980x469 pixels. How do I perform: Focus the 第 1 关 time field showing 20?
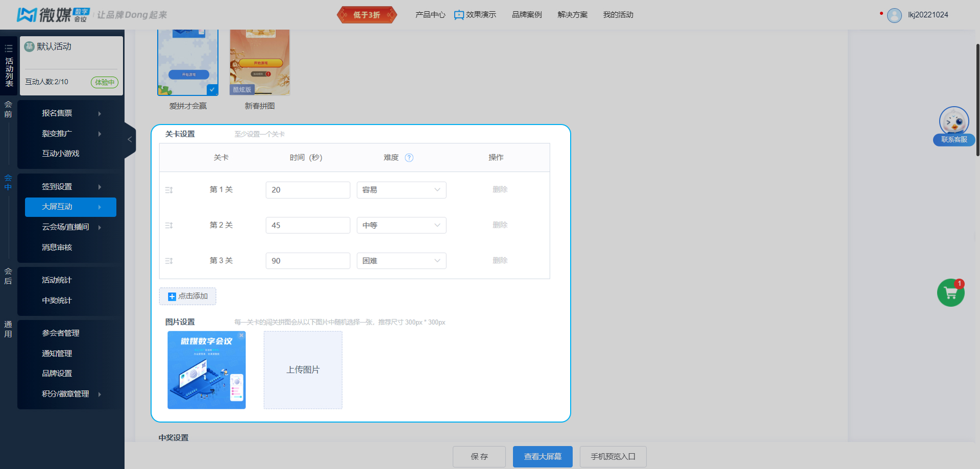coord(308,190)
